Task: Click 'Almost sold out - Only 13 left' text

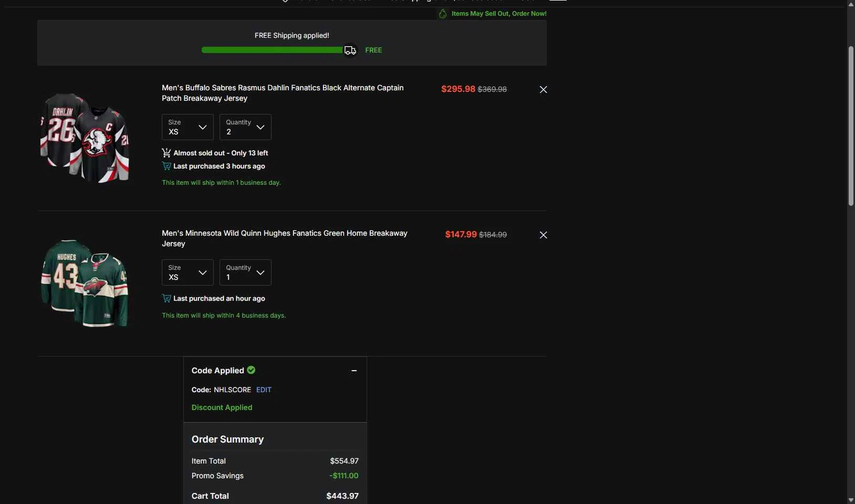Action: point(221,153)
